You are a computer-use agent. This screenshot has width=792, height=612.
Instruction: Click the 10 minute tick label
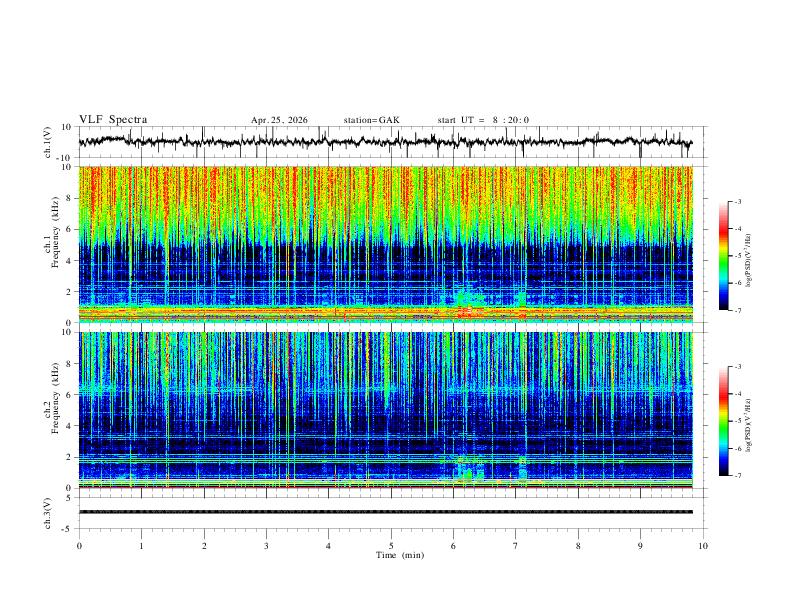tap(703, 546)
